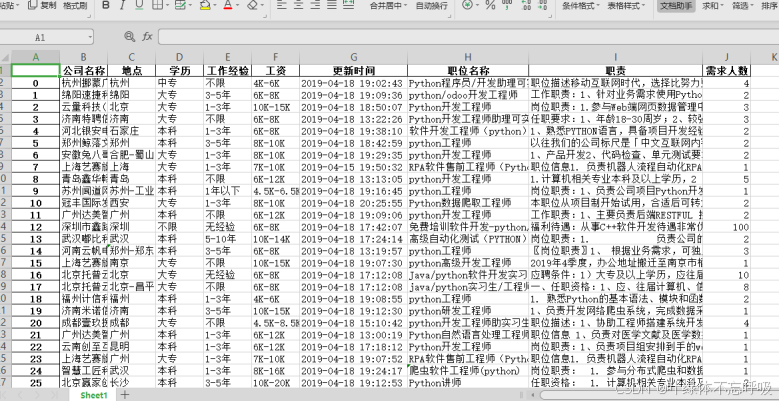Justify text with the justify-align icon
The width and height of the screenshot is (779, 402).
coord(331,5)
